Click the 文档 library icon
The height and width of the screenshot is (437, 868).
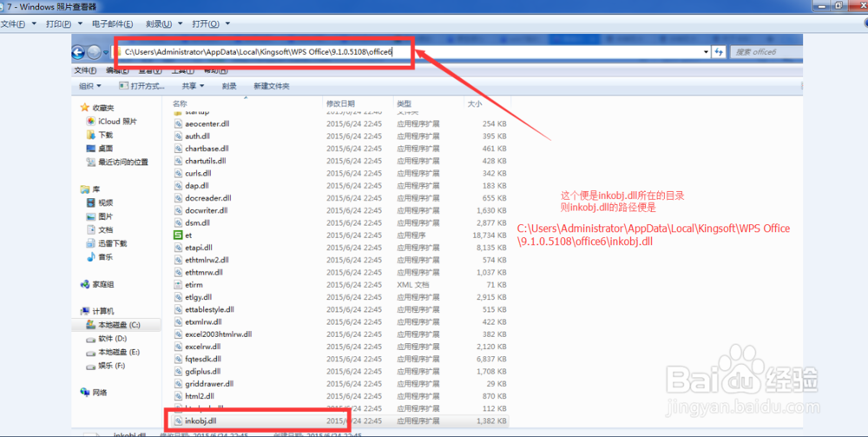[91, 230]
